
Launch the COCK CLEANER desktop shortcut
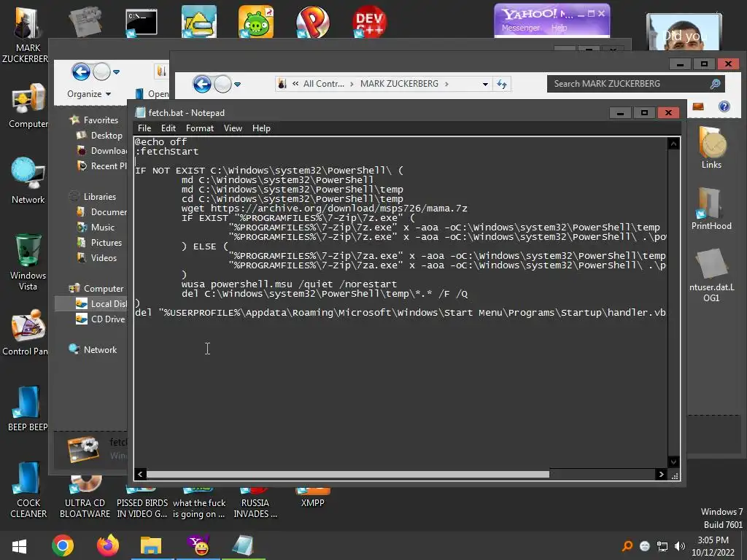(28, 489)
